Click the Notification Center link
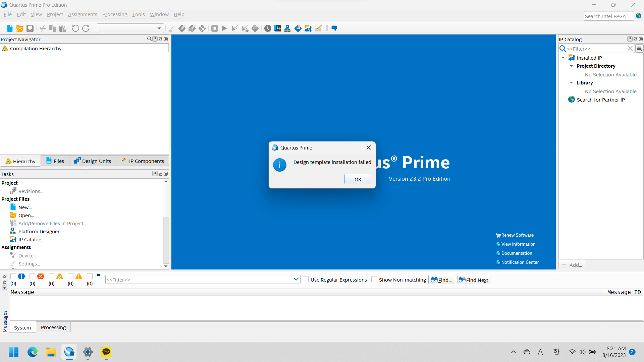Viewport: 644px width, 362px height. [x=520, y=262]
